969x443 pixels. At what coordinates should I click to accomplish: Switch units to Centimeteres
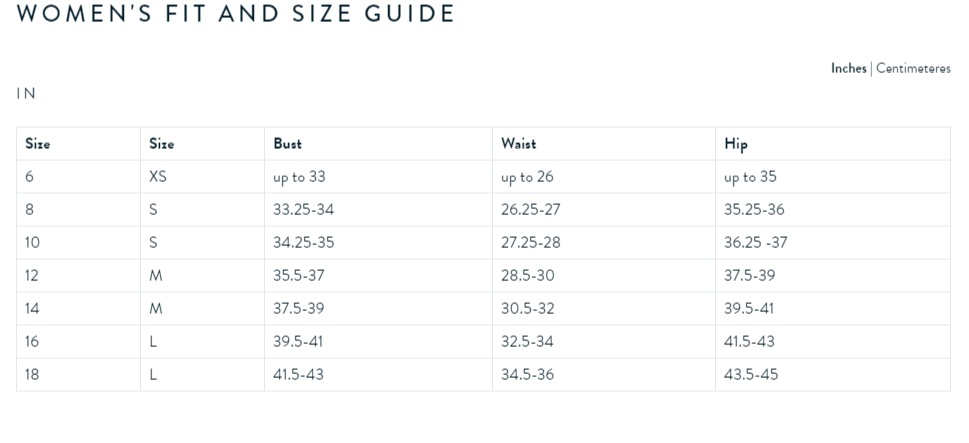pyautogui.click(x=913, y=68)
